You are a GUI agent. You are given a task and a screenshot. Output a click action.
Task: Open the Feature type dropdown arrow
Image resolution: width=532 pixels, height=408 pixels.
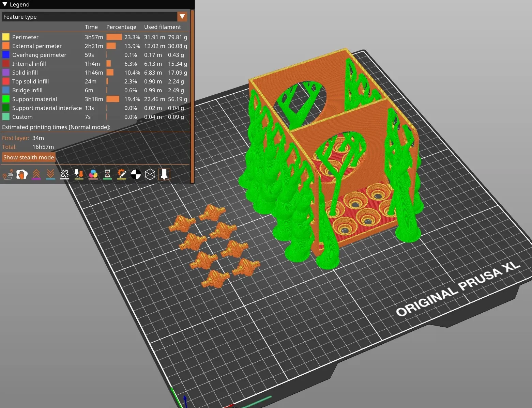tap(182, 16)
